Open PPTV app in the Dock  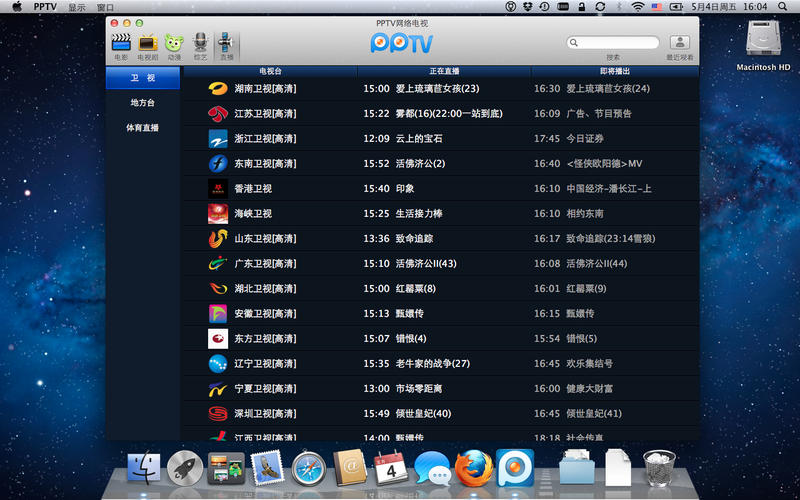pyautogui.click(x=515, y=468)
